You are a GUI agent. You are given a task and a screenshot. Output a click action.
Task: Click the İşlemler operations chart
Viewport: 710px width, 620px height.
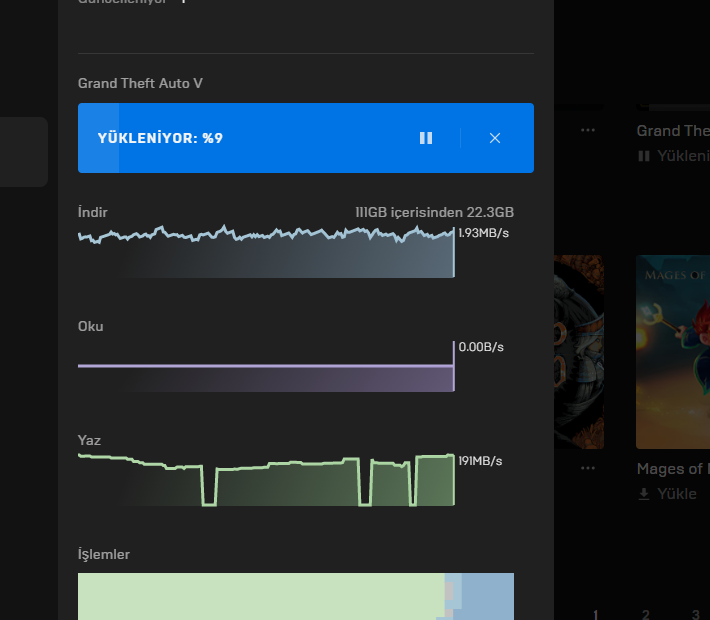296,596
